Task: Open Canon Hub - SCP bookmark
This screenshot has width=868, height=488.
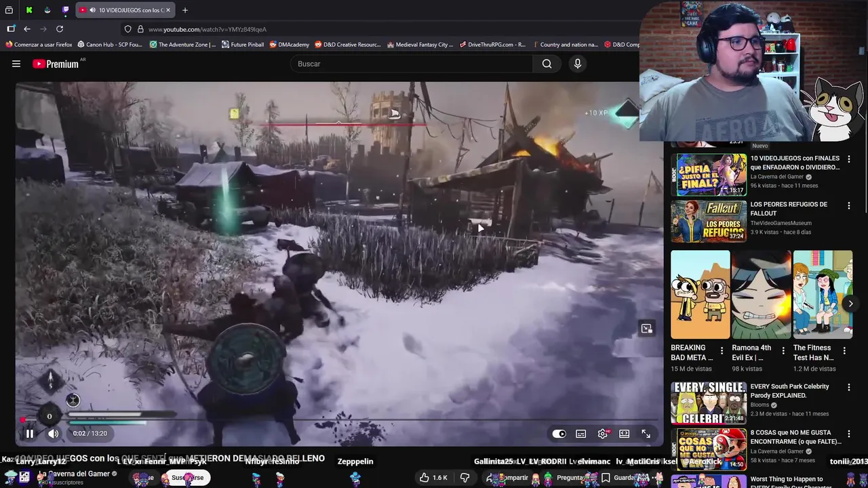Action: 110,45
